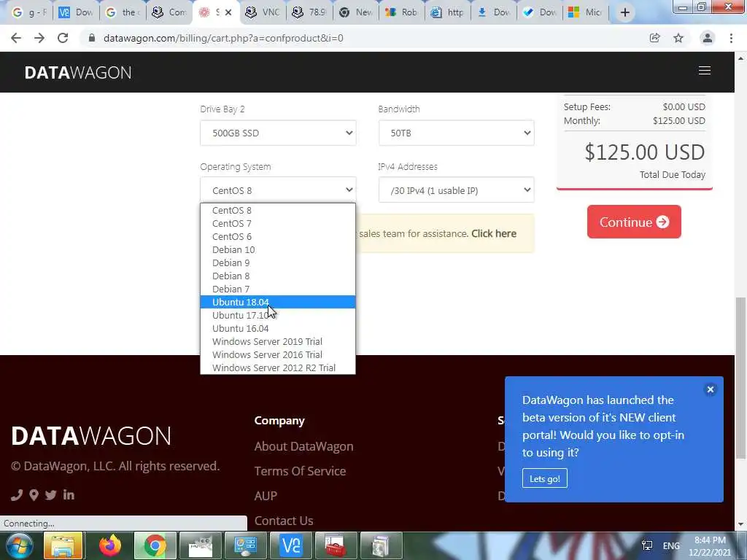Select Windows Server 2012 R2 Trial
This screenshot has height=560, width=747.
click(278, 367)
